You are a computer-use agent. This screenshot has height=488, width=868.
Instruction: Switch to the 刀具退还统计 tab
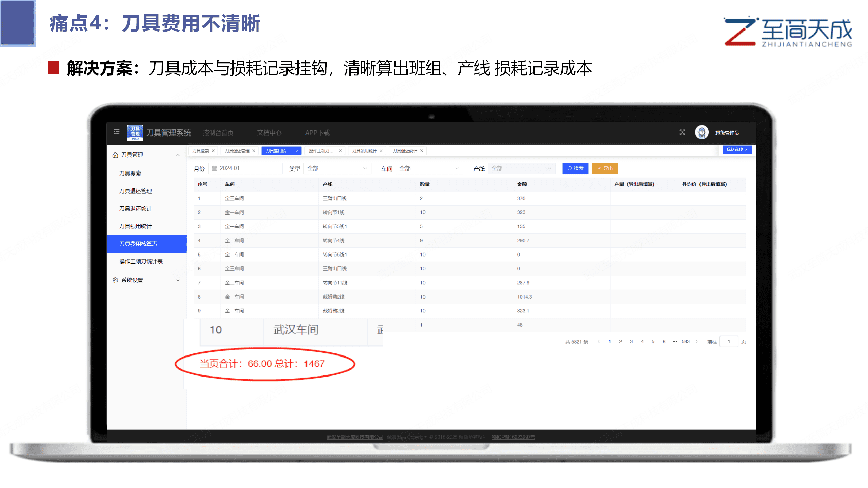(405, 151)
